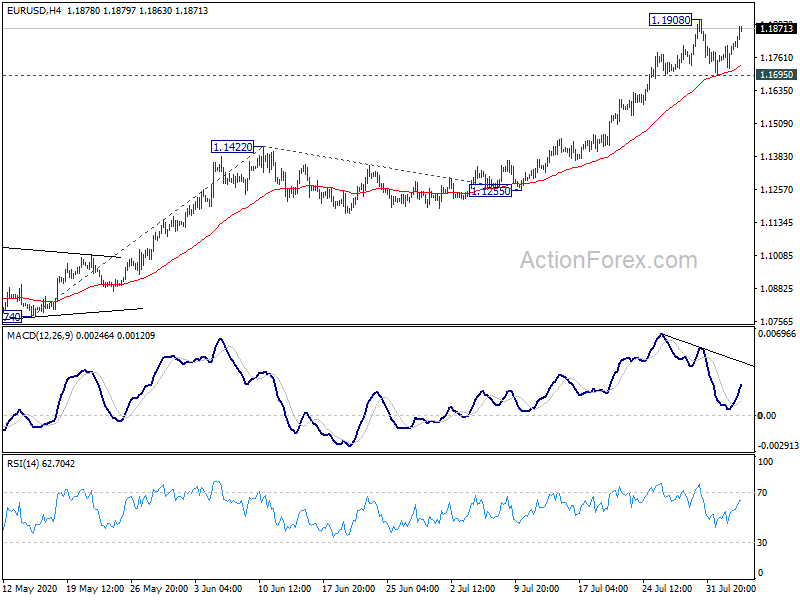This screenshot has height=600, width=800.
Task: Click the RSI 100 scale label
Action: pyautogui.click(x=765, y=462)
